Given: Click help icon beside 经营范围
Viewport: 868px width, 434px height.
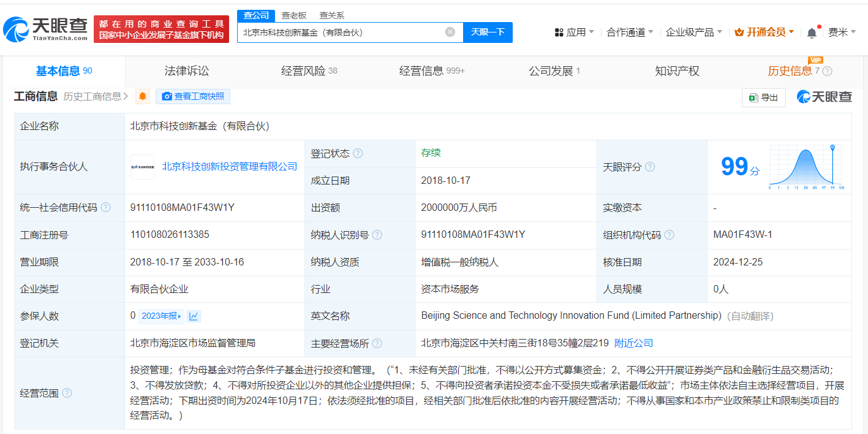Looking at the screenshot, I should coord(67,394).
